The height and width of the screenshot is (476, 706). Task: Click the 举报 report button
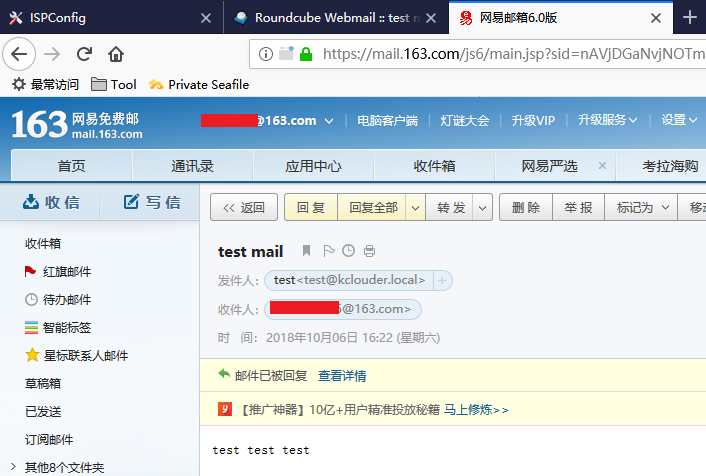click(x=578, y=208)
